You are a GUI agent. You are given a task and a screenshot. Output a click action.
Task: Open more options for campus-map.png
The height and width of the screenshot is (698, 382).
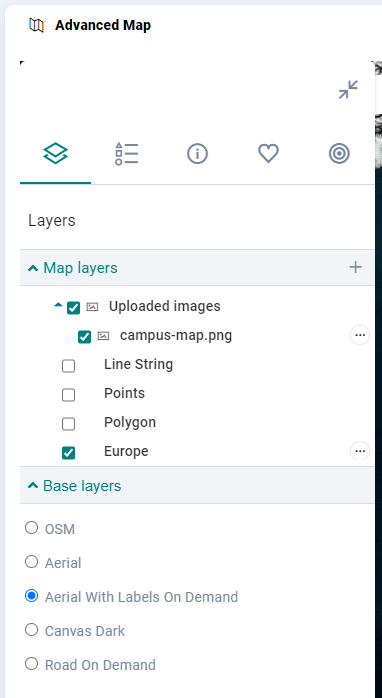tap(360, 335)
